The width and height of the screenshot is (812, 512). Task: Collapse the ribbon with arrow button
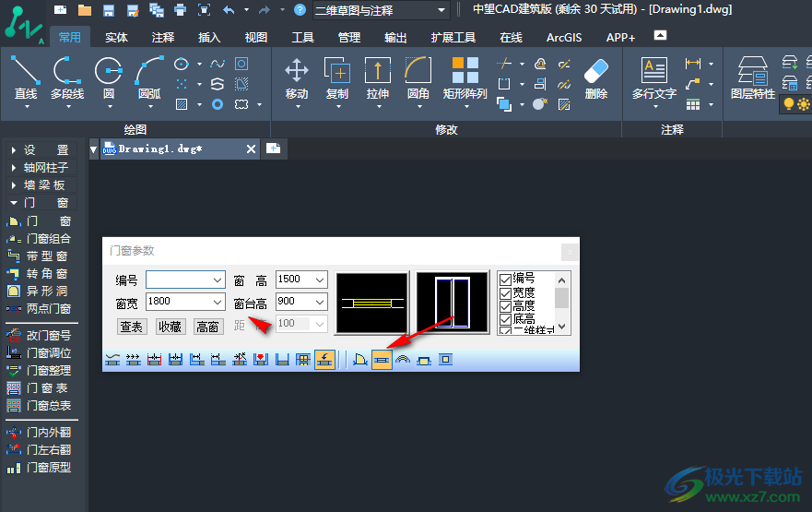click(660, 35)
